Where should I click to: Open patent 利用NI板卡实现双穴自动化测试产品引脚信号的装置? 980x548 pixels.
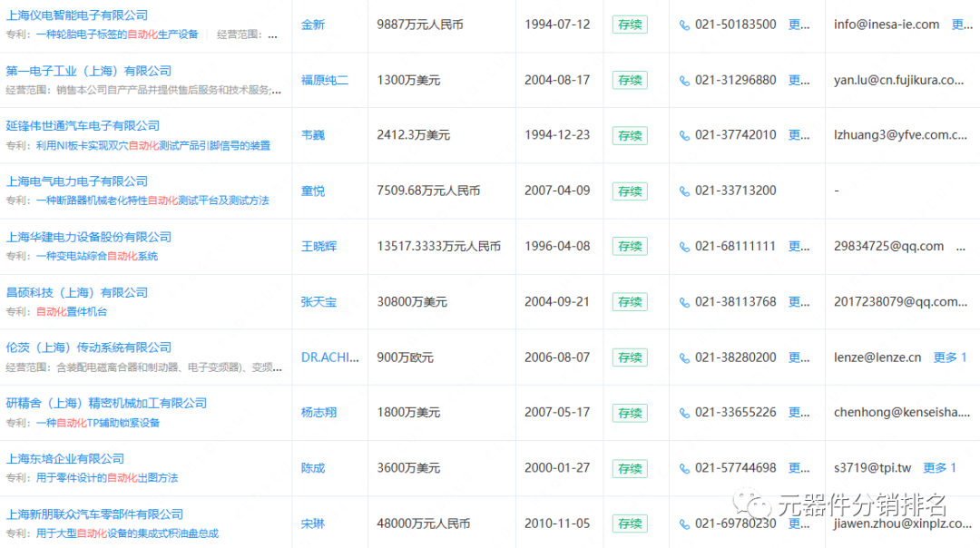click(153, 145)
